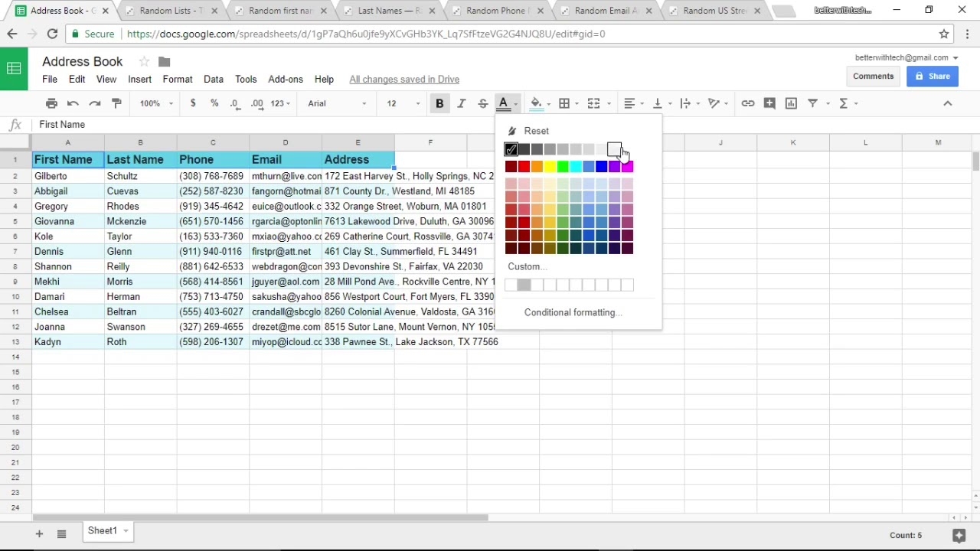Click the Redo arrow icon
Image resolution: width=980 pixels, height=551 pixels.
point(95,103)
